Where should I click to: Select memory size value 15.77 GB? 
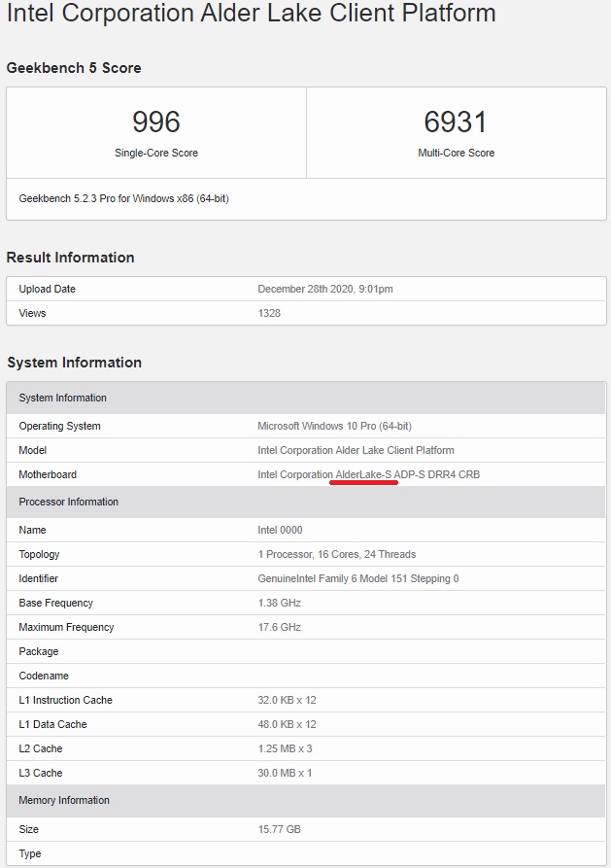280,830
